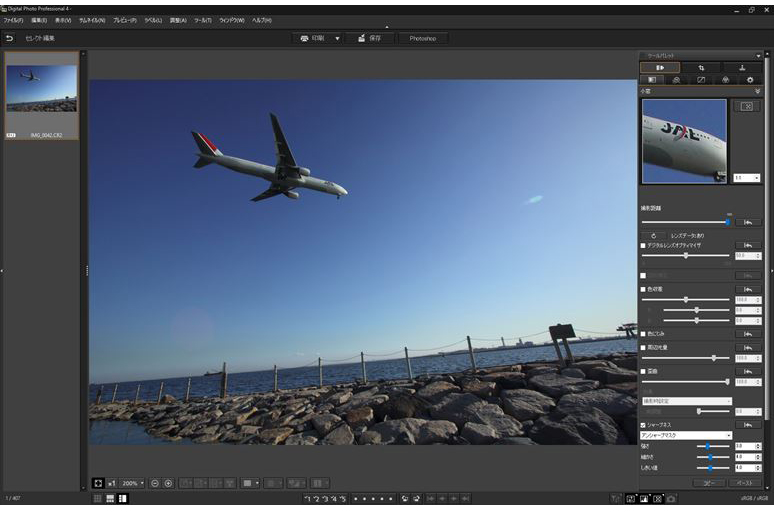Apply check mark 5 in status bar
This screenshot has width=774, height=516.
point(343,499)
